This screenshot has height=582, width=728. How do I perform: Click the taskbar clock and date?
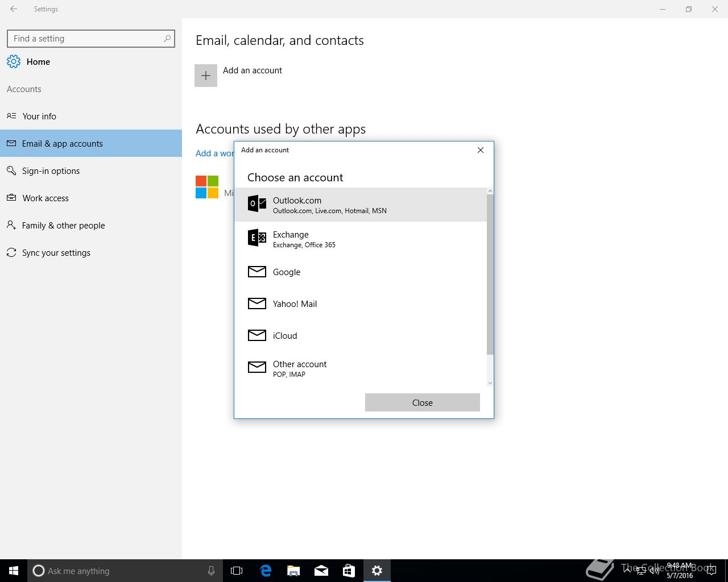tap(680, 571)
